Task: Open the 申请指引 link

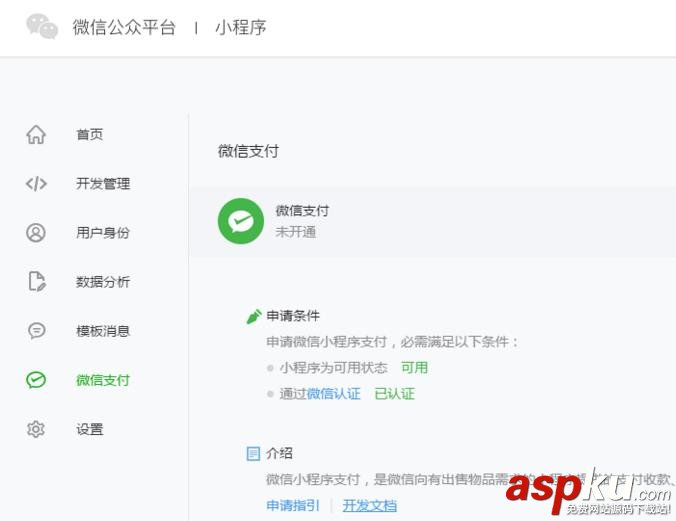Action: 293,505
